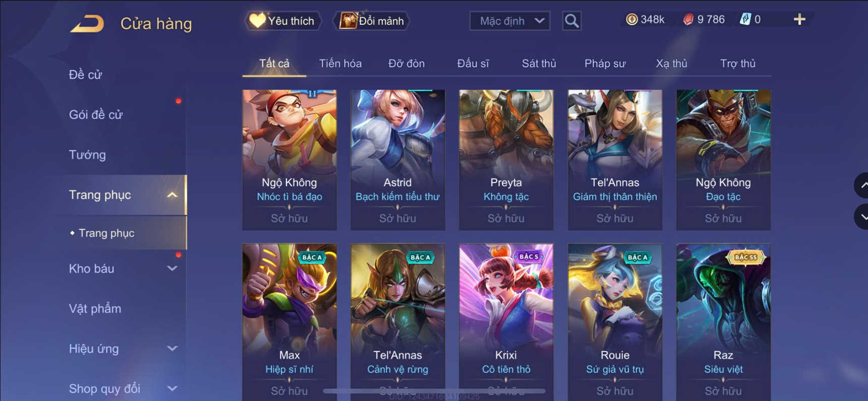Click the side panel up arrow
Screen dimensions: 868x401
click(862, 185)
